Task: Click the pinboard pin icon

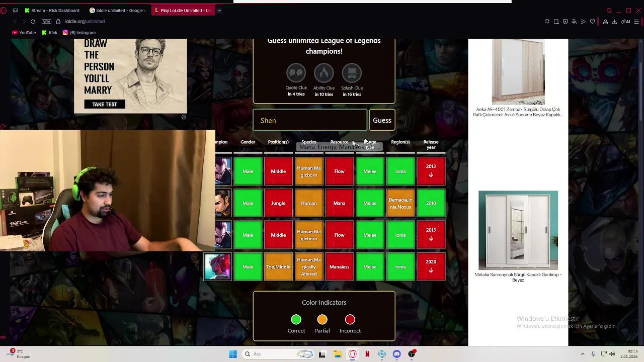Action: [547, 22]
